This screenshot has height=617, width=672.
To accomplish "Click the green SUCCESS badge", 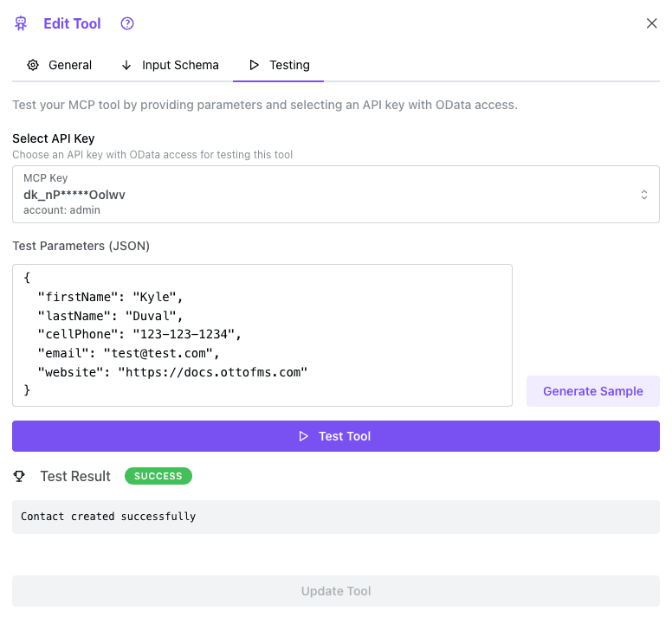I will 158,476.
